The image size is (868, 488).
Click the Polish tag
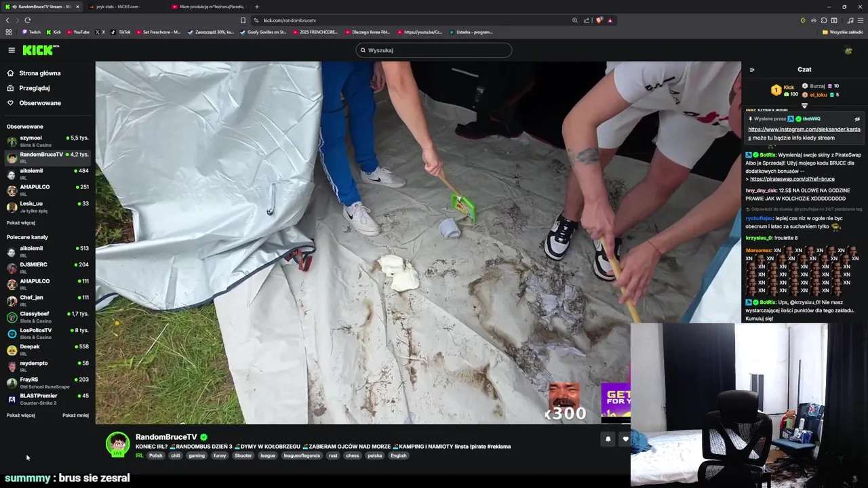coord(156,455)
